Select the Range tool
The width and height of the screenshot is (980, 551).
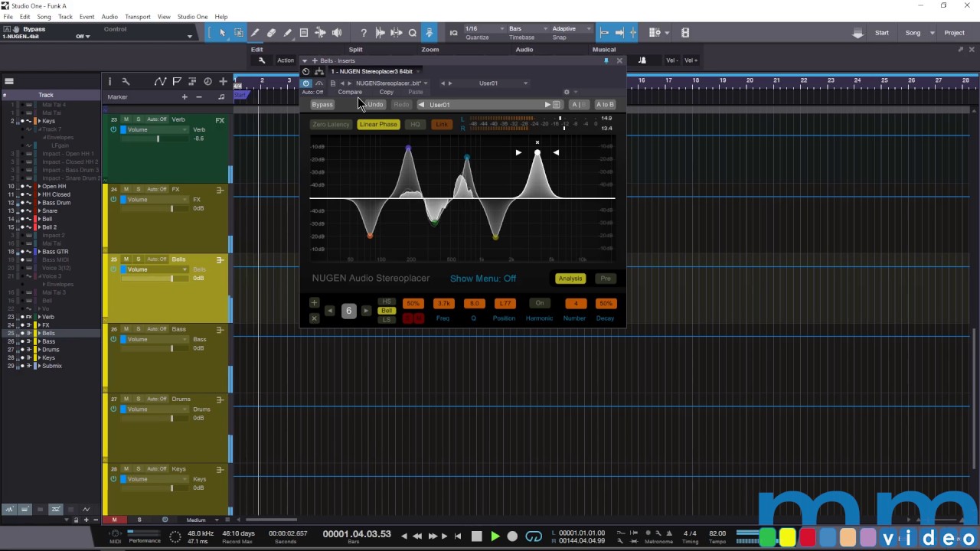click(238, 33)
